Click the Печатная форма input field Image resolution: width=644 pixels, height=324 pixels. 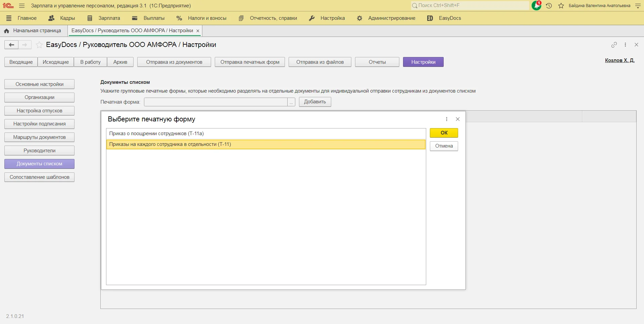point(215,102)
